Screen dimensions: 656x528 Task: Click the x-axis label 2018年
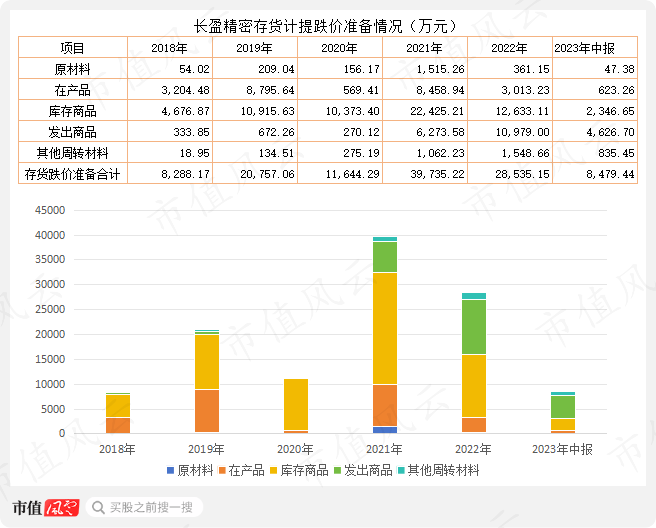pyautogui.click(x=118, y=449)
